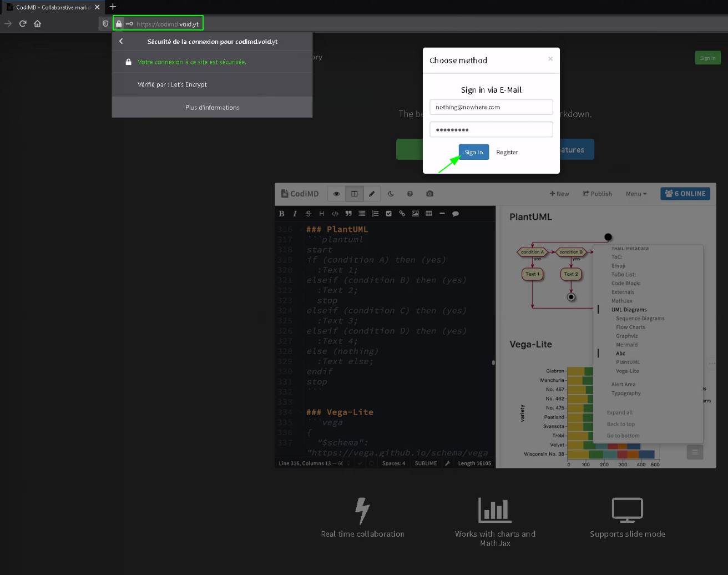Click the floating table of contents menu button
This screenshot has width=728, height=575.
coord(695,452)
